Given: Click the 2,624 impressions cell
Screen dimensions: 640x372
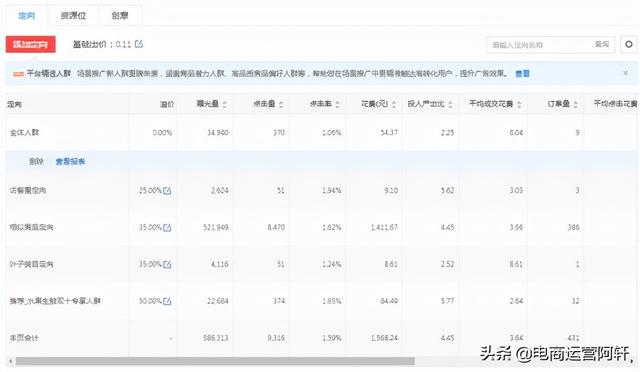Looking at the screenshot, I should coord(220,190).
